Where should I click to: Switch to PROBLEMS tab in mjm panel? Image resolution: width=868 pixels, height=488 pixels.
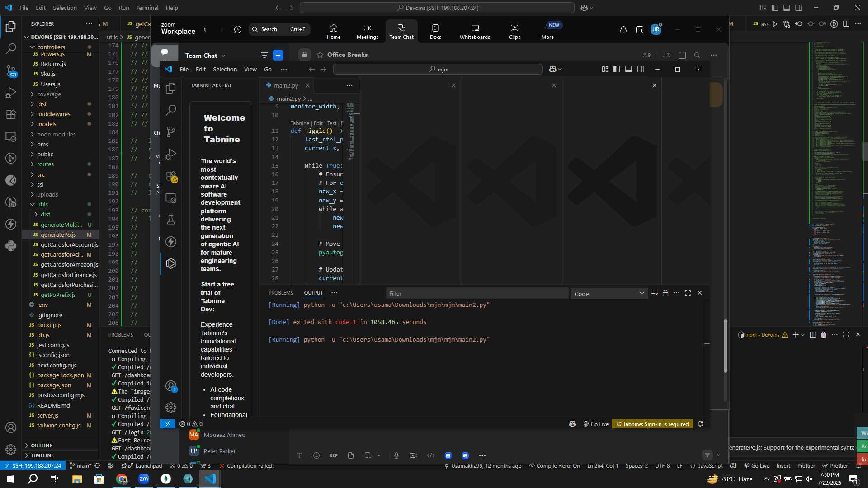tap(281, 293)
